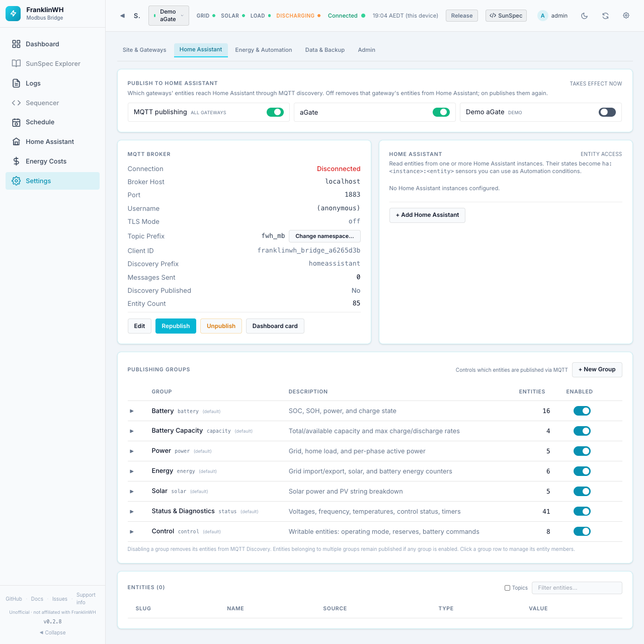The width and height of the screenshot is (644, 644).
Task: Expand the Battery group row
Action: tap(132, 411)
